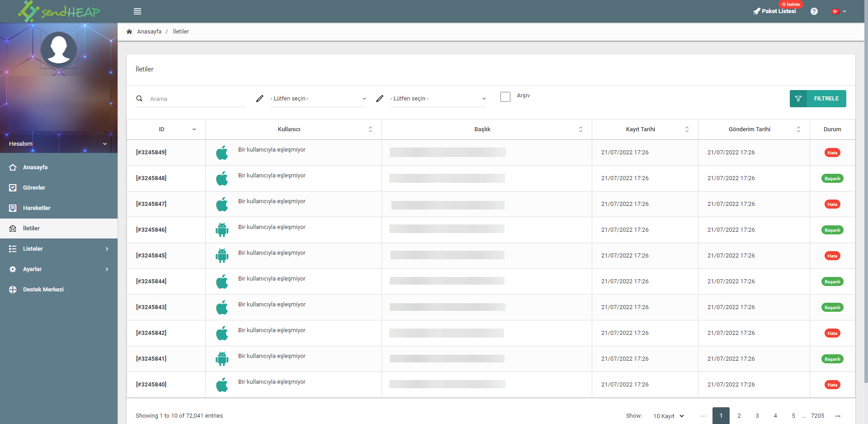
Task: Click the Başarılı badge in row #3245844
Action: (832, 282)
